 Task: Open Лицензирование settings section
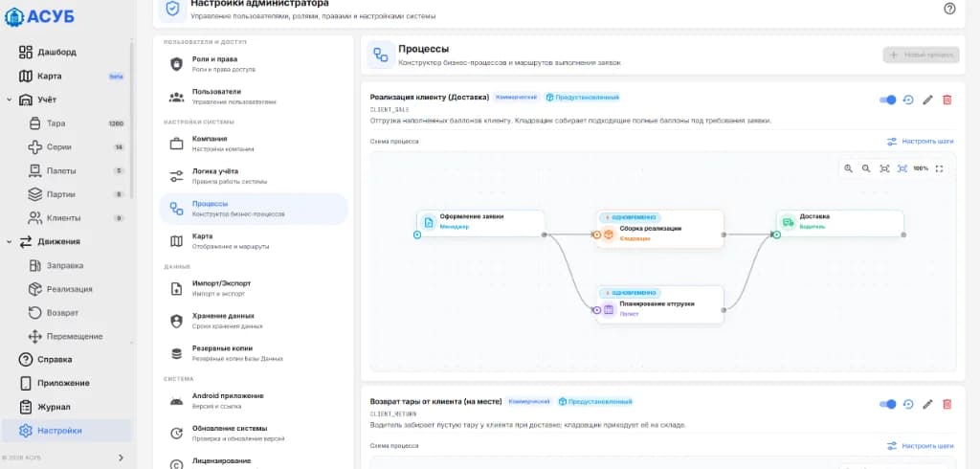tap(254, 461)
